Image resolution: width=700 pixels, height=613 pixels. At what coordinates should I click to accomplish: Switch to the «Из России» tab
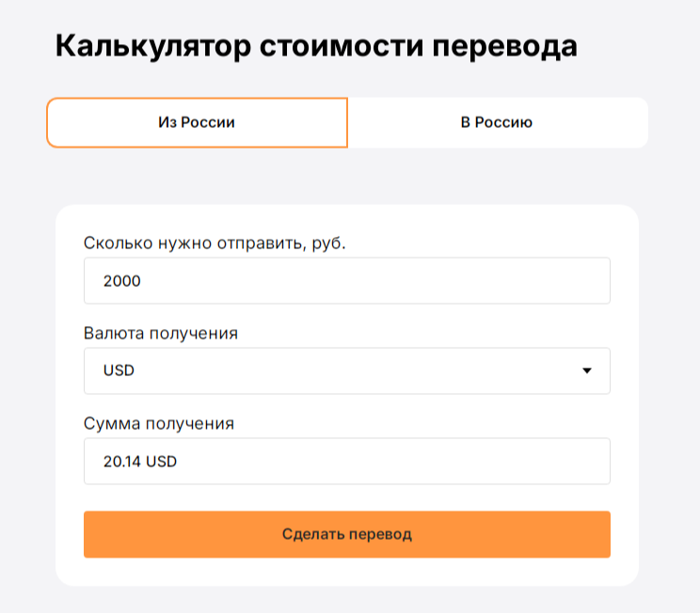tap(197, 122)
